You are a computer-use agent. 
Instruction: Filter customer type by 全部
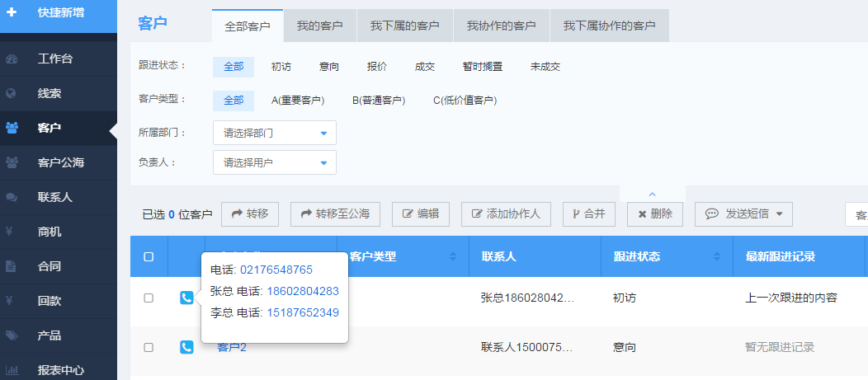click(234, 101)
